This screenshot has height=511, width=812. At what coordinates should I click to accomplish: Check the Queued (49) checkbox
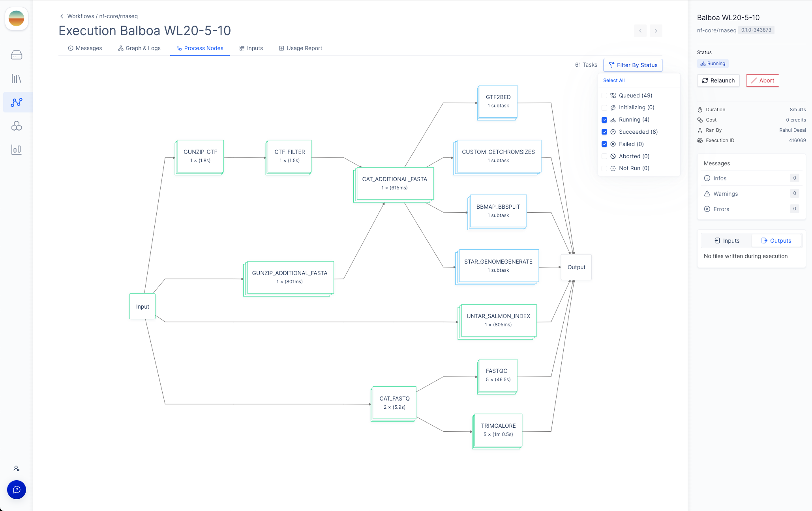coord(604,95)
